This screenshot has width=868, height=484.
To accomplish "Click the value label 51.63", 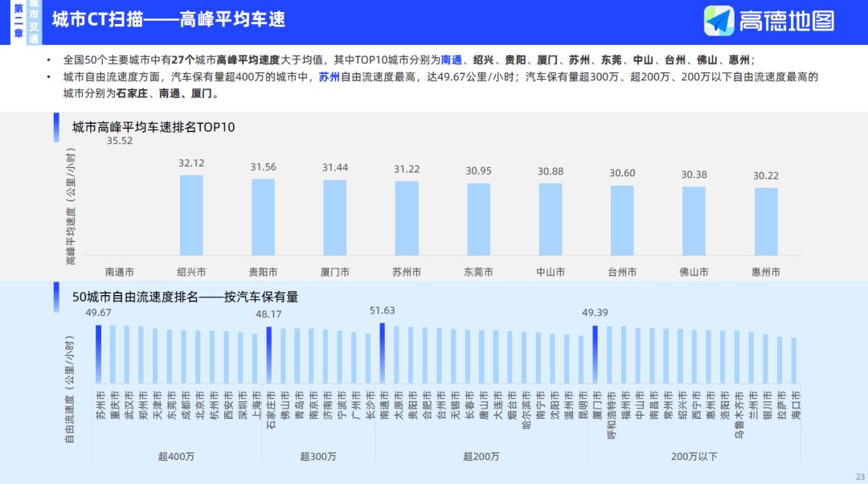I will [382, 310].
